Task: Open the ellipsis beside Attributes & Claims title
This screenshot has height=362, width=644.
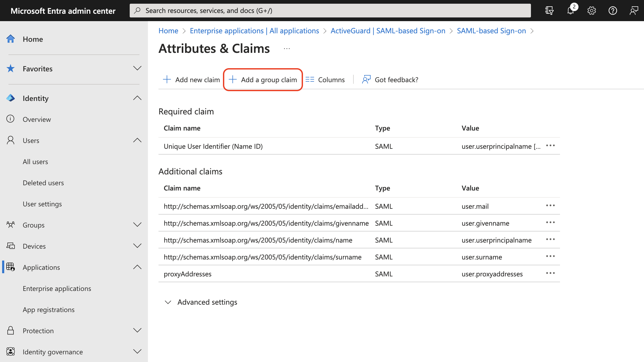Action: pos(287,49)
